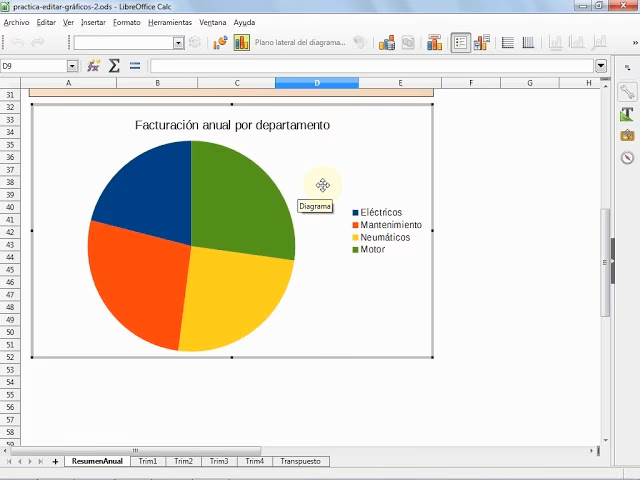Click the 3D view icon

tap(360, 42)
